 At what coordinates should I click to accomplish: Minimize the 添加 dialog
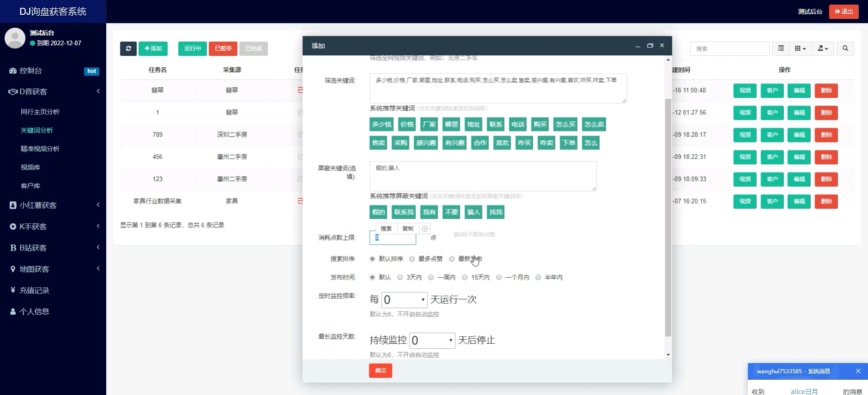pos(638,46)
